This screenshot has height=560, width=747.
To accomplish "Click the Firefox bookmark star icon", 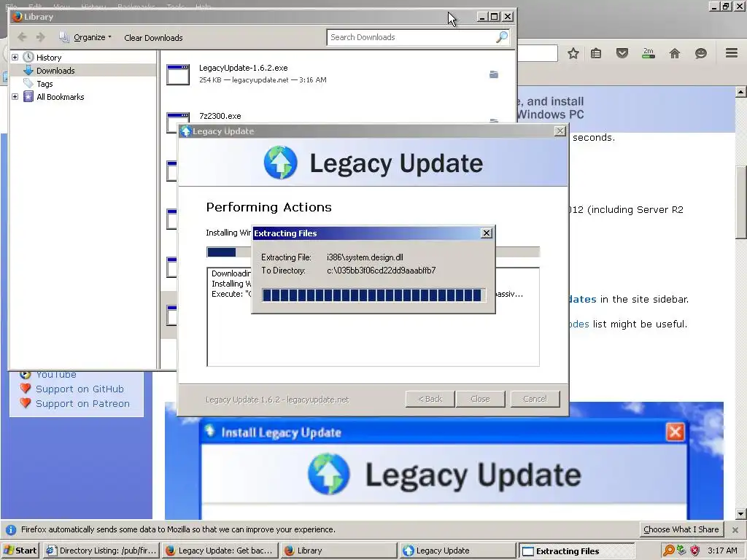I will click(x=573, y=53).
